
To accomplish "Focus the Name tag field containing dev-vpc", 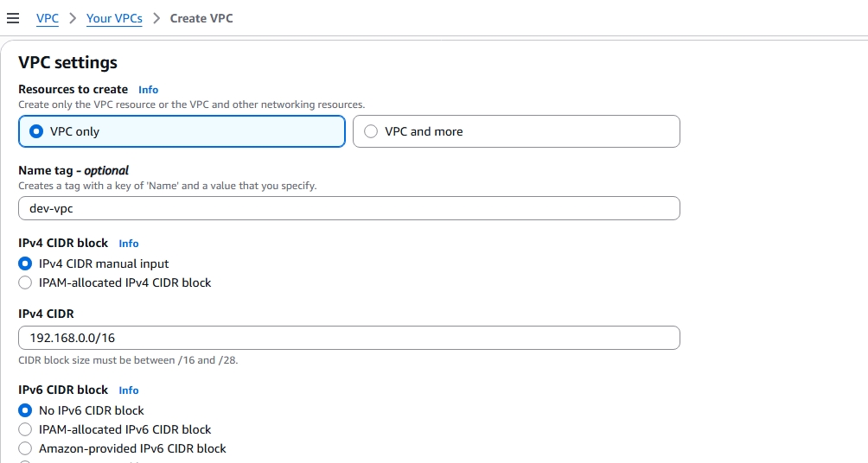I will tap(348, 208).
